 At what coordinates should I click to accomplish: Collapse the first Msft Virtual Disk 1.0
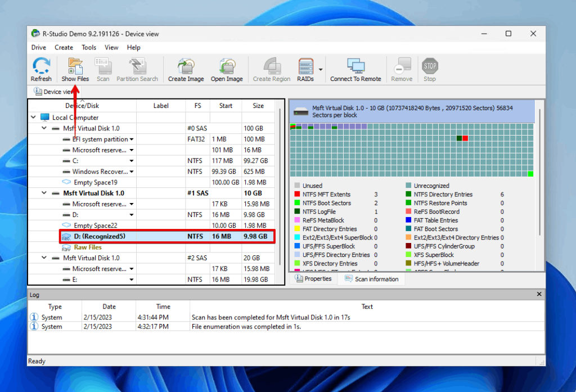coord(43,128)
